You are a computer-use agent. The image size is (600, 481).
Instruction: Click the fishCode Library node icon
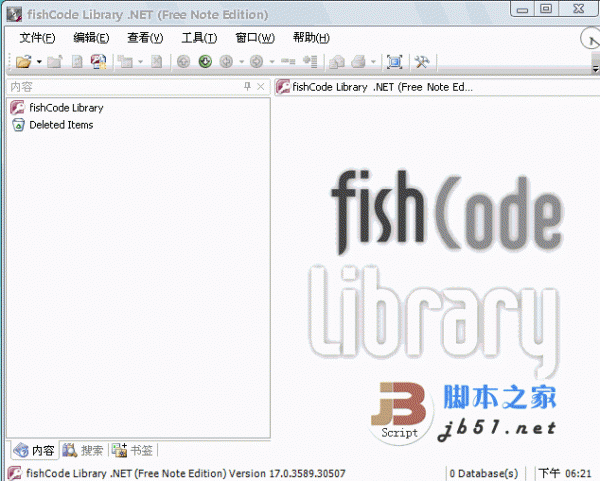click(18, 108)
